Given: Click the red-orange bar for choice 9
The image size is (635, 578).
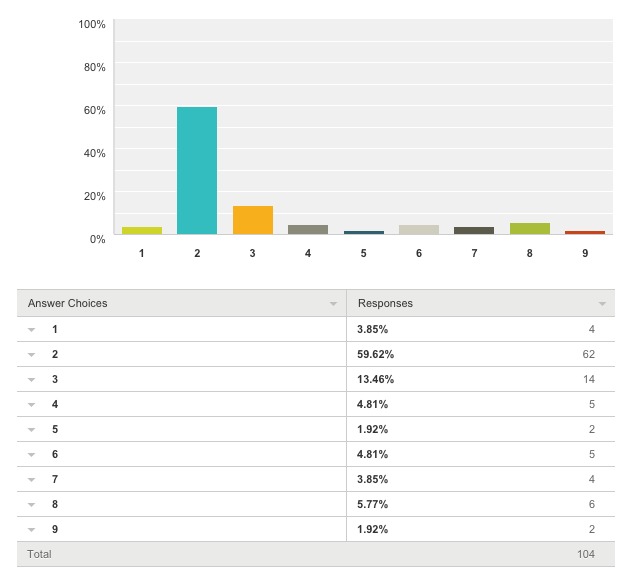Looking at the screenshot, I should point(585,232).
